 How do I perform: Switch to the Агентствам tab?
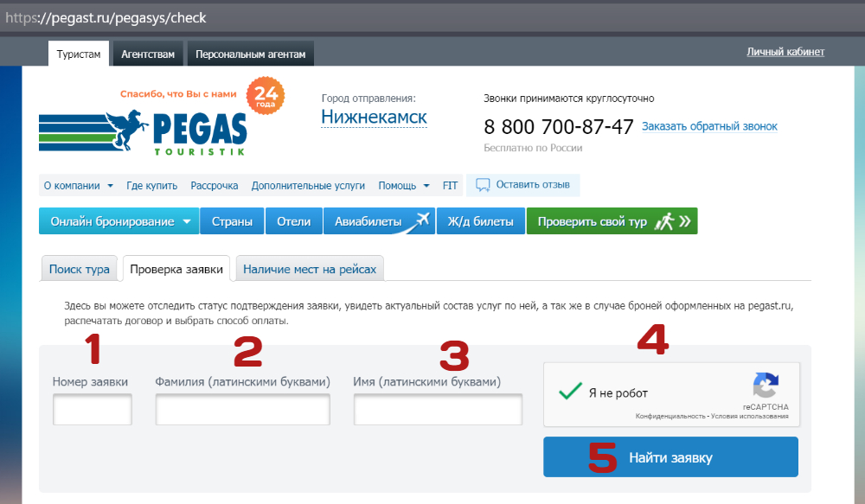click(148, 54)
